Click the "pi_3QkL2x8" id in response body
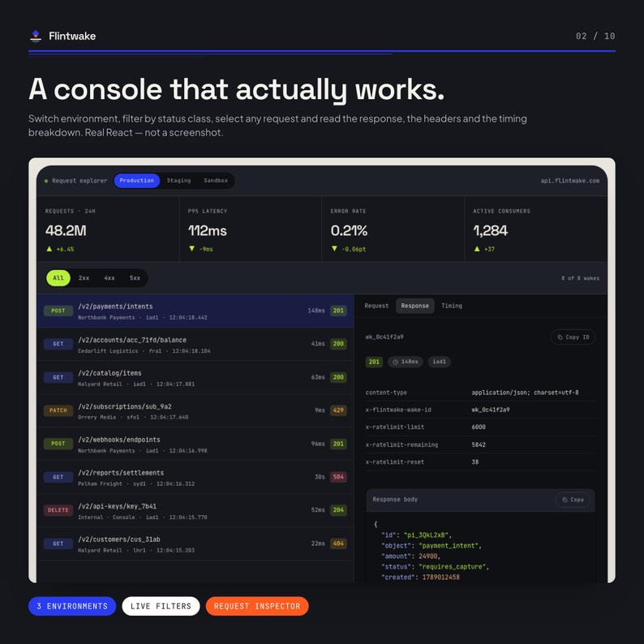 427,535
